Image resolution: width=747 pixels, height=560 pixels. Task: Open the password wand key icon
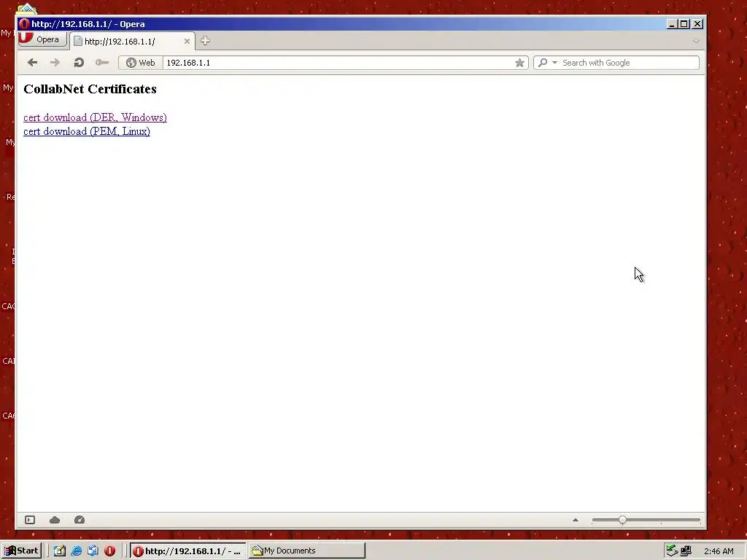(102, 63)
